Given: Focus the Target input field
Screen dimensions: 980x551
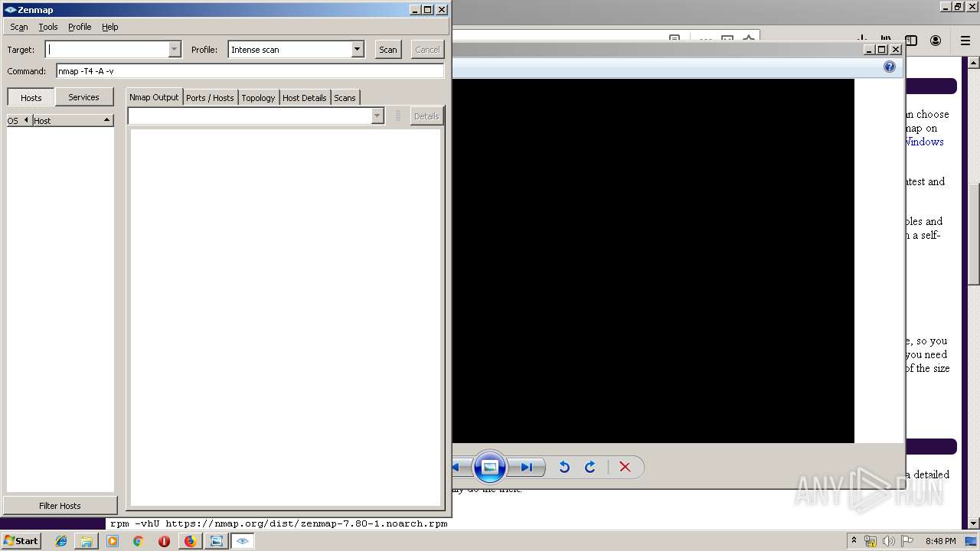Looking at the screenshot, I should tap(107, 50).
